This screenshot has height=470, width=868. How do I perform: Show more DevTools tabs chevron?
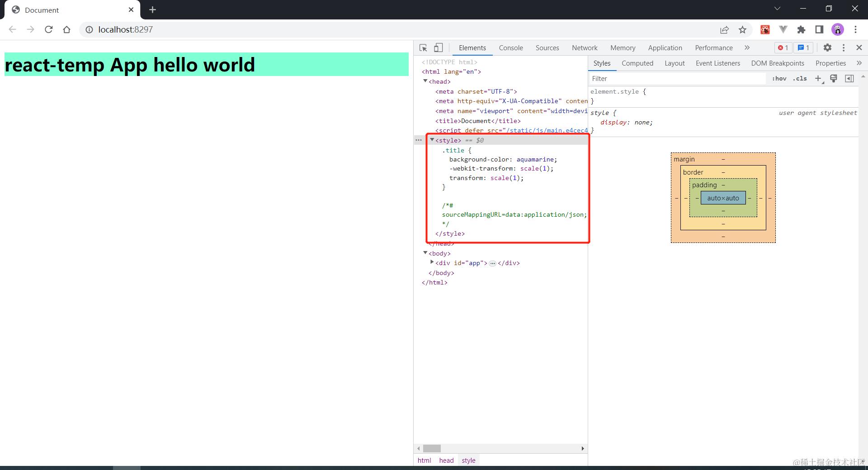pos(747,47)
